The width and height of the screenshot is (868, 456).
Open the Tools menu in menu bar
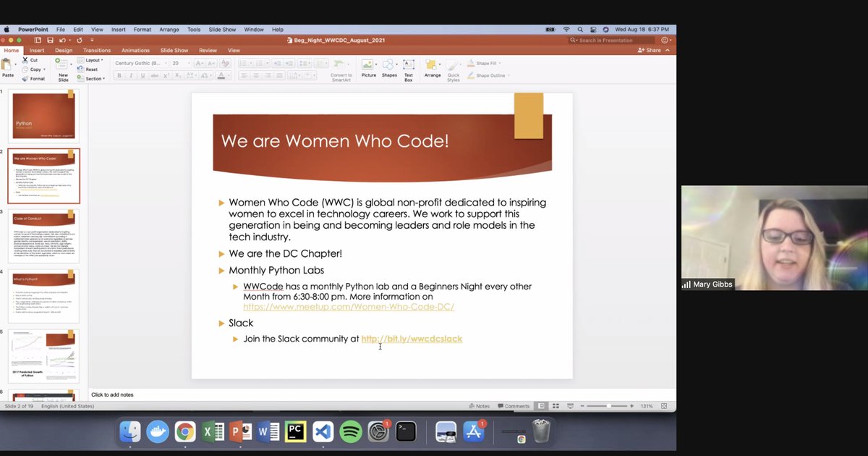click(x=194, y=30)
